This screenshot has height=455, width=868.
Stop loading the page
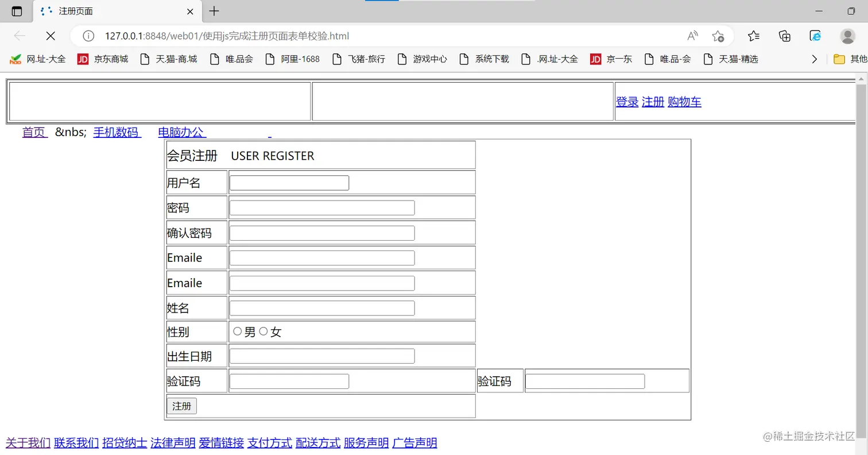[x=51, y=36]
